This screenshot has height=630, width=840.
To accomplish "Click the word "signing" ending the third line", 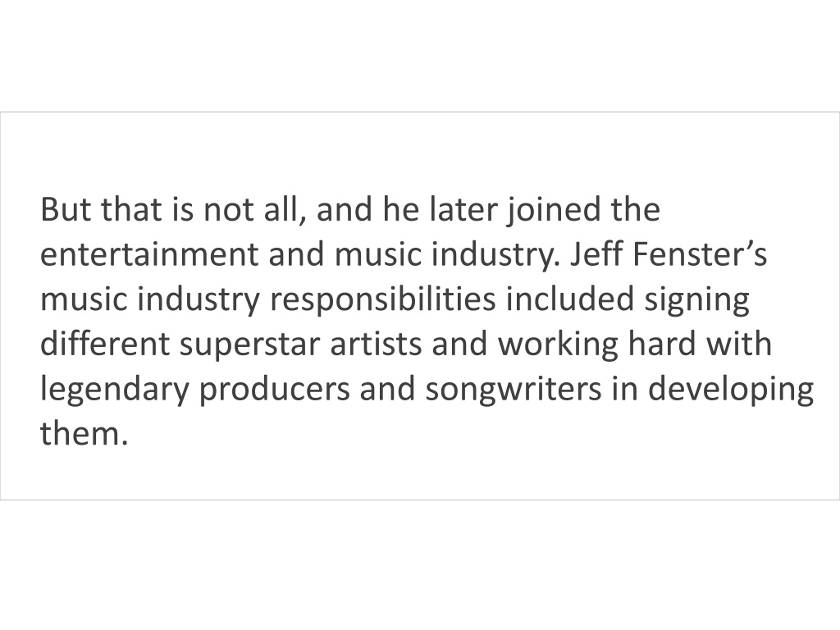I will (x=696, y=301).
